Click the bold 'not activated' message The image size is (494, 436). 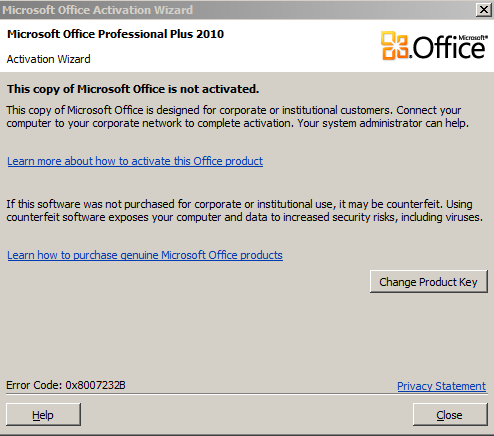point(133,89)
